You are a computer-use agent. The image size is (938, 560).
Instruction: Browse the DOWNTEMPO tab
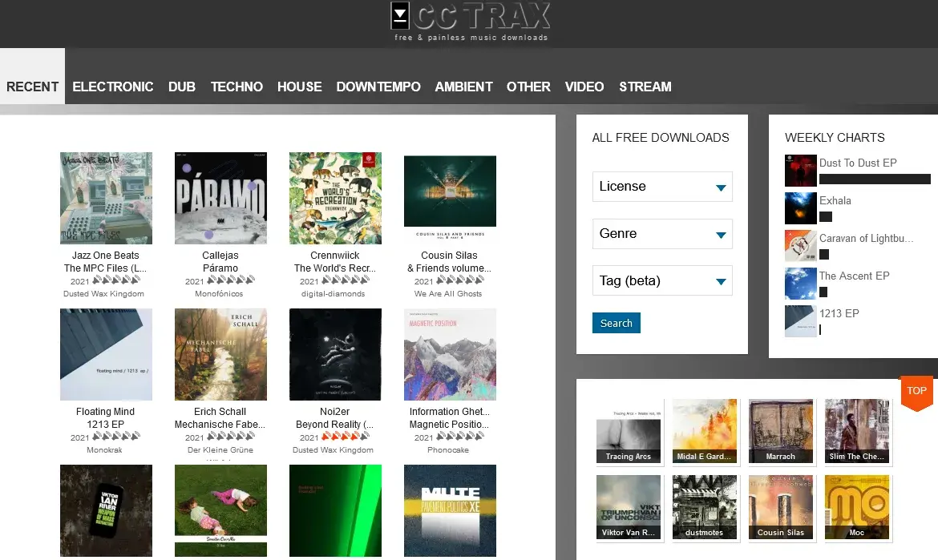[378, 87]
